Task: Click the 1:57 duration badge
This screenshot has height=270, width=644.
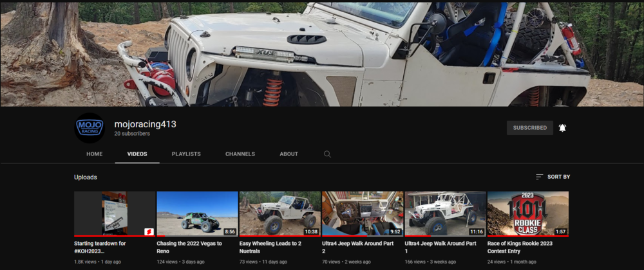Action: tap(561, 232)
